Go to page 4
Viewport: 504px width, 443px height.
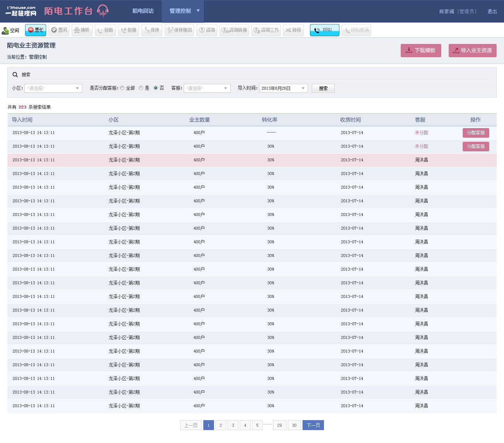coord(245,425)
